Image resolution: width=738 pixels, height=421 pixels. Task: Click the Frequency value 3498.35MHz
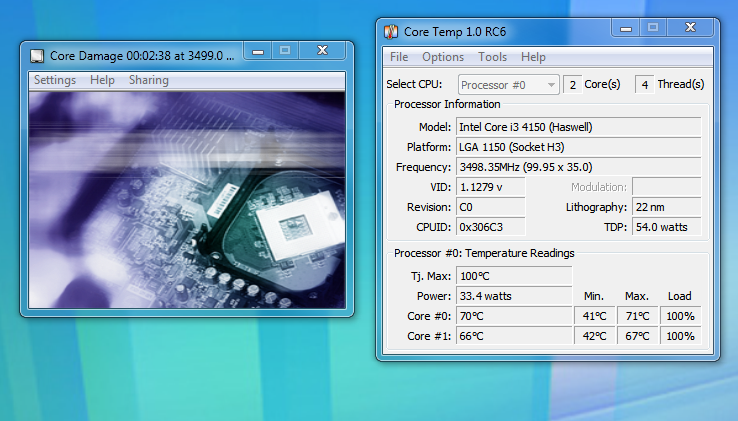[578, 167]
